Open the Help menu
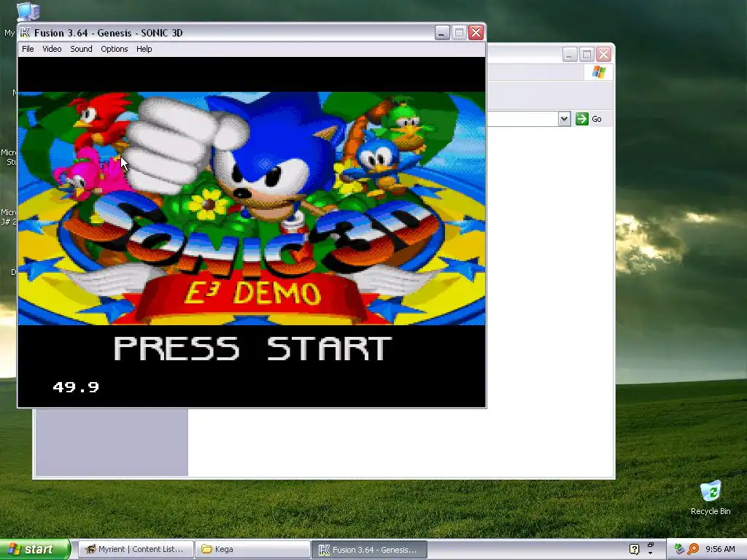747x560 pixels. tap(144, 49)
